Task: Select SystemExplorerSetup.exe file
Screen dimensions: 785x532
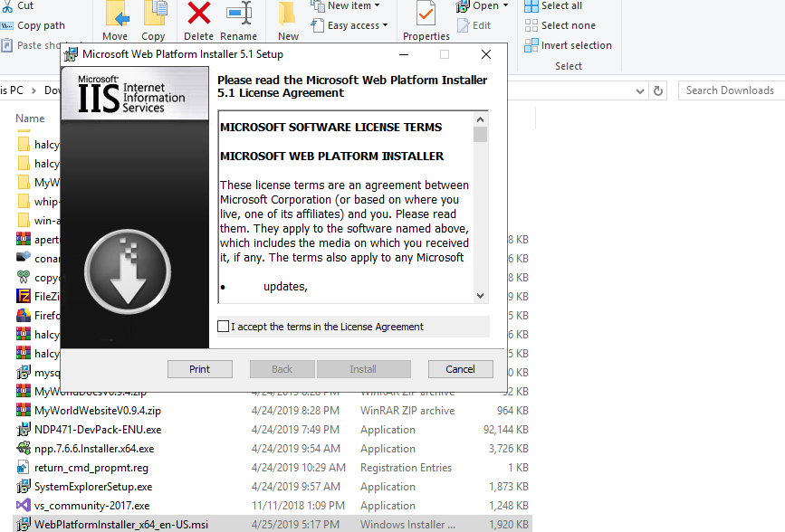Action: click(93, 487)
